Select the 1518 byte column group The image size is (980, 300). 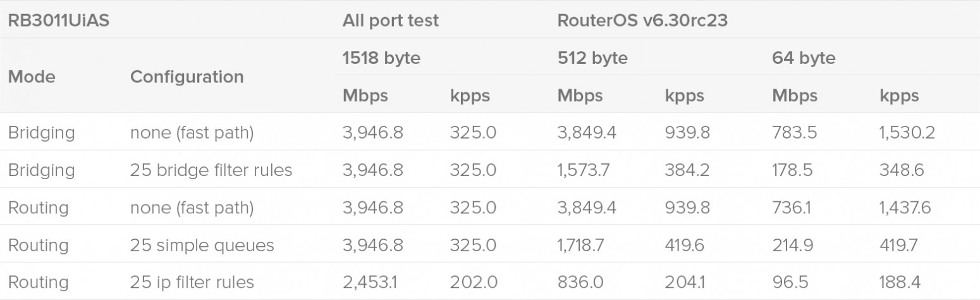pyautogui.click(x=381, y=58)
